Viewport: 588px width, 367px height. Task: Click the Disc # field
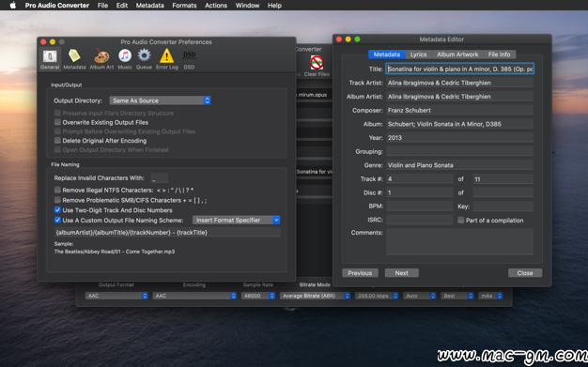(420, 192)
